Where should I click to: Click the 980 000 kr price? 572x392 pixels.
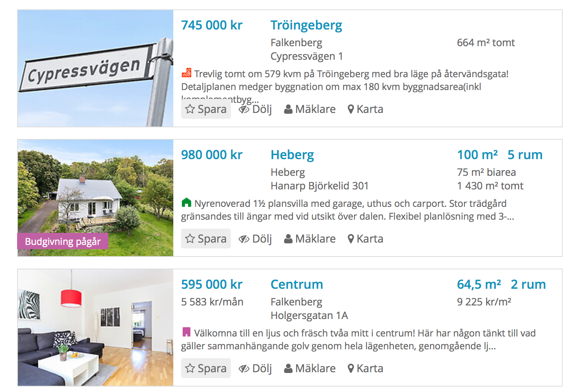(212, 155)
